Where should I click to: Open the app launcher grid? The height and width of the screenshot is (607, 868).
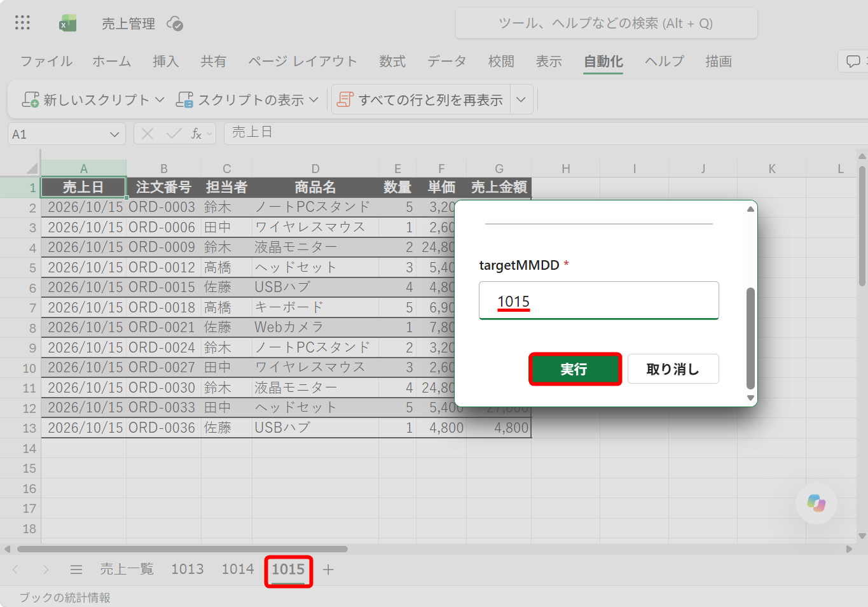coord(22,23)
